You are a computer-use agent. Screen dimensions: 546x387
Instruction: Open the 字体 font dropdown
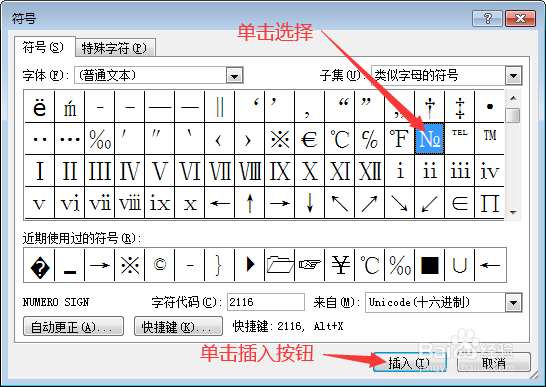pos(234,76)
